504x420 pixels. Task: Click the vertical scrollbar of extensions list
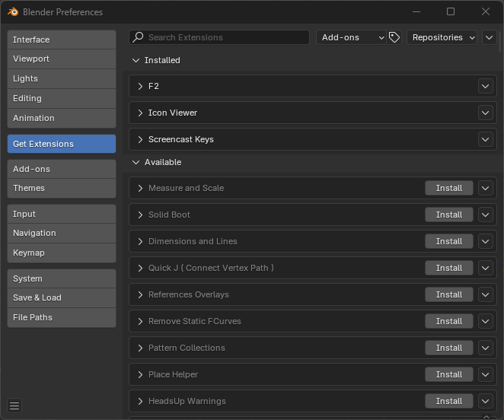pyautogui.click(x=500, y=41)
